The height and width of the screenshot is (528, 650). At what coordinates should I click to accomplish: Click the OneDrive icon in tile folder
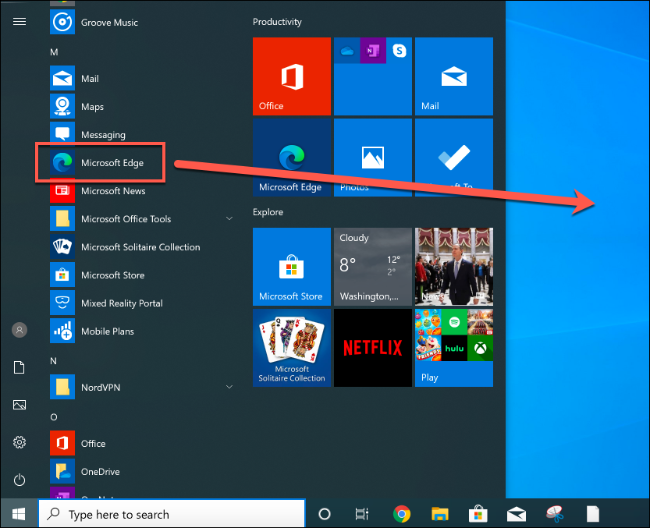coord(347,51)
